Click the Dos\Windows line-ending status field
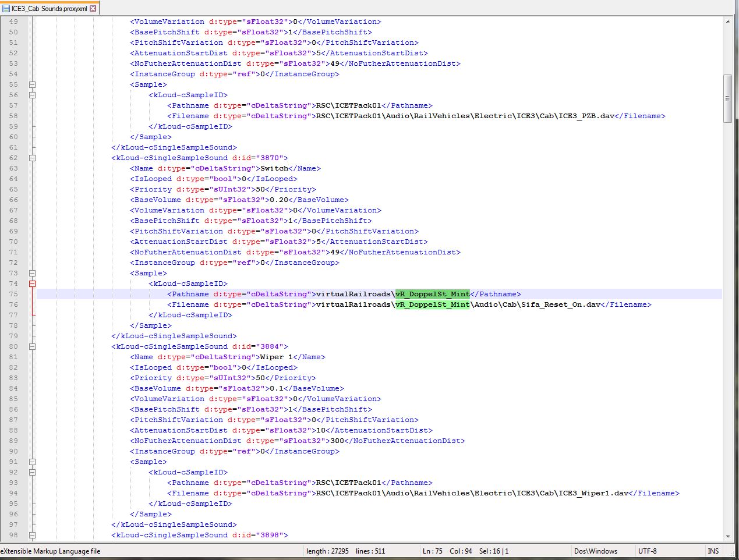The height and width of the screenshot is (560, 739). 595,551
